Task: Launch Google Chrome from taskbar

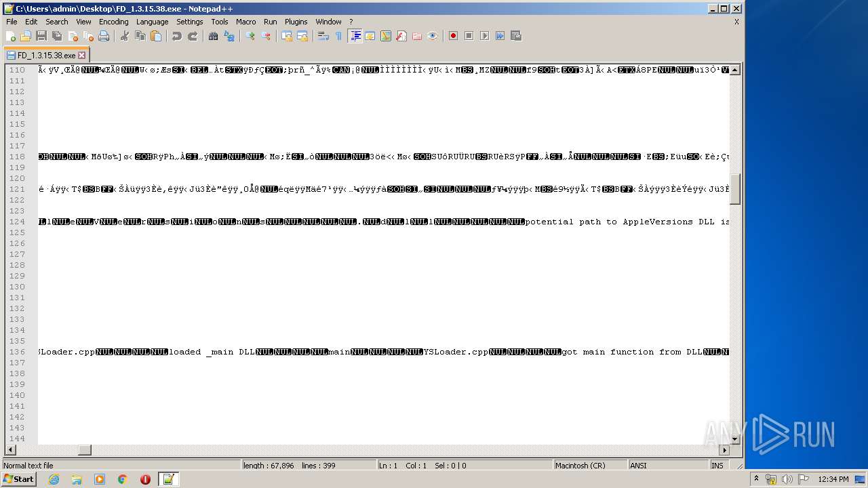Action: click(123, 479)
